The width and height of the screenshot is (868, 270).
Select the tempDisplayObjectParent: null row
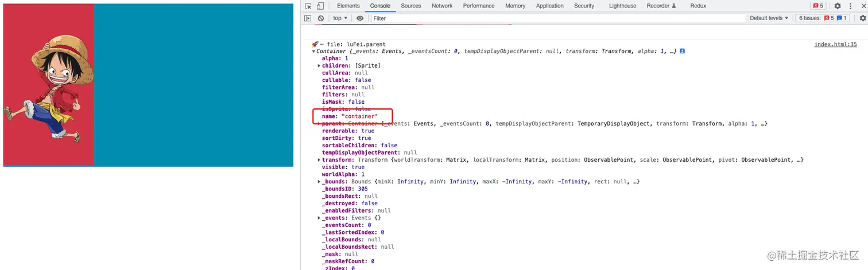tap(370, 152)
